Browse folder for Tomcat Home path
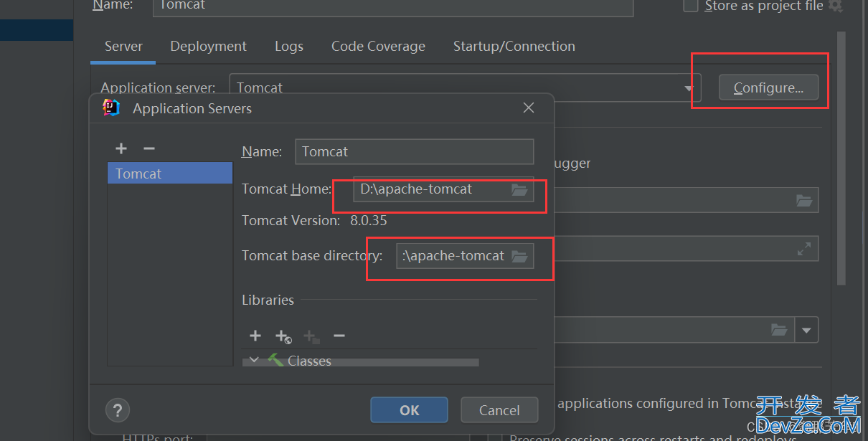This screenshot has width=868, height=441. click(x=519, y=190)
